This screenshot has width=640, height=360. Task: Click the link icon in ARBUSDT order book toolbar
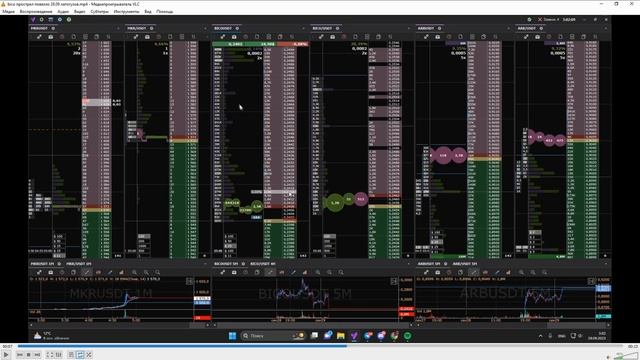click(x=426, y=37)
